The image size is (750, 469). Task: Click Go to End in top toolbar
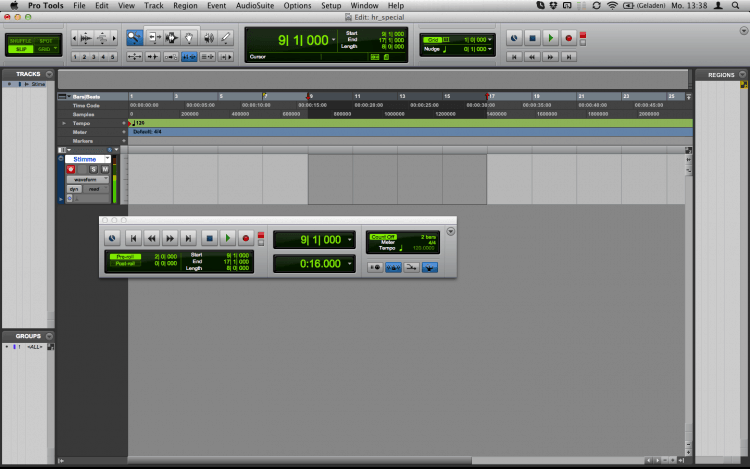[569, 57]
